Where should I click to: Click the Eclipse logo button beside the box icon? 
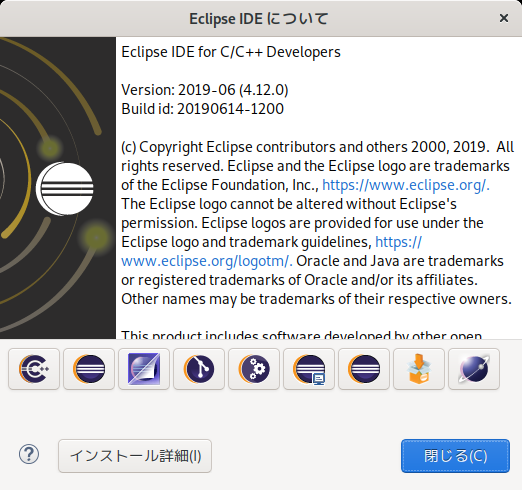[x=364, y=369]
